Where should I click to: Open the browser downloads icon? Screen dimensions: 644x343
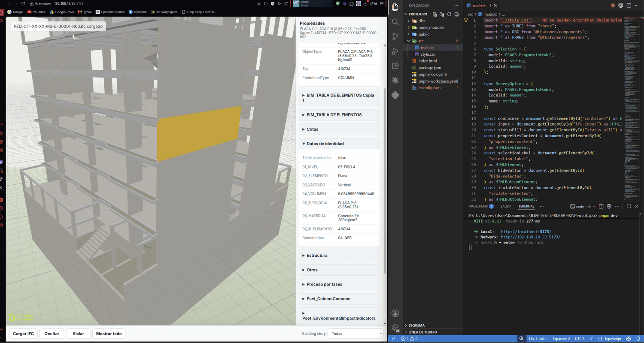point(365,3)
